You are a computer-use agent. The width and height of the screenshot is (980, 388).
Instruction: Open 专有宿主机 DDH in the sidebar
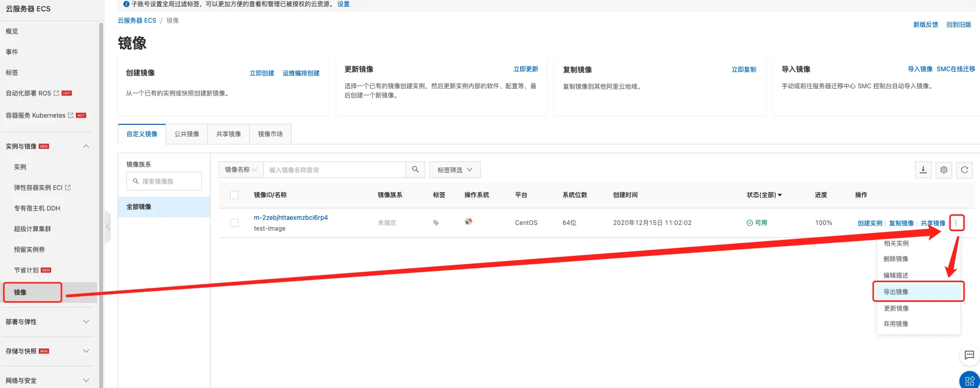(37, 208)
